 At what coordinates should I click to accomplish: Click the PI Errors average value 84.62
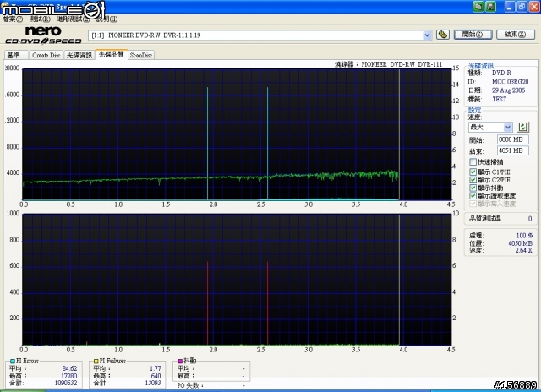(x=69, y=368)
